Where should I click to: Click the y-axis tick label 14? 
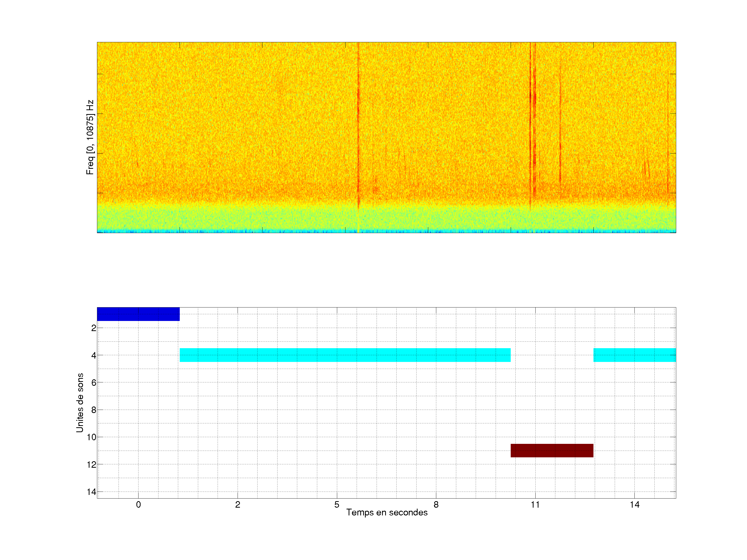click(92, 492)
